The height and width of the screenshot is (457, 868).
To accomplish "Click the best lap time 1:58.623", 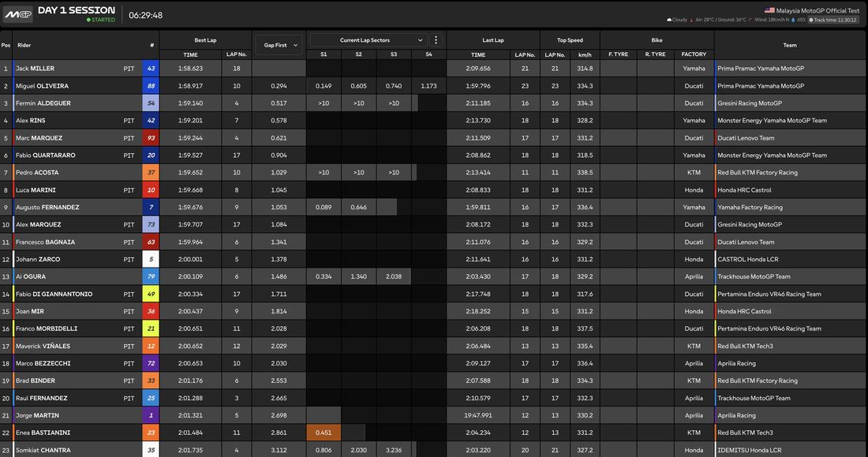I will tap(190, 69).
